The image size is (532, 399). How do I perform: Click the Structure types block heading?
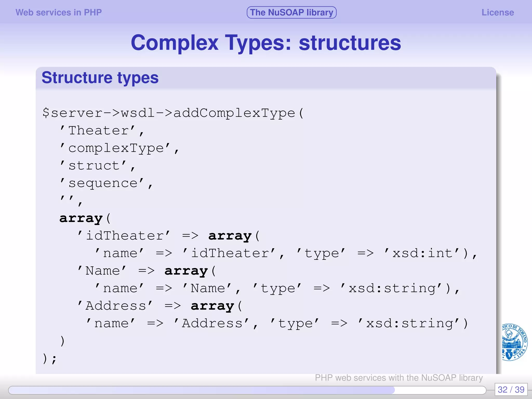tap(100, 78)
